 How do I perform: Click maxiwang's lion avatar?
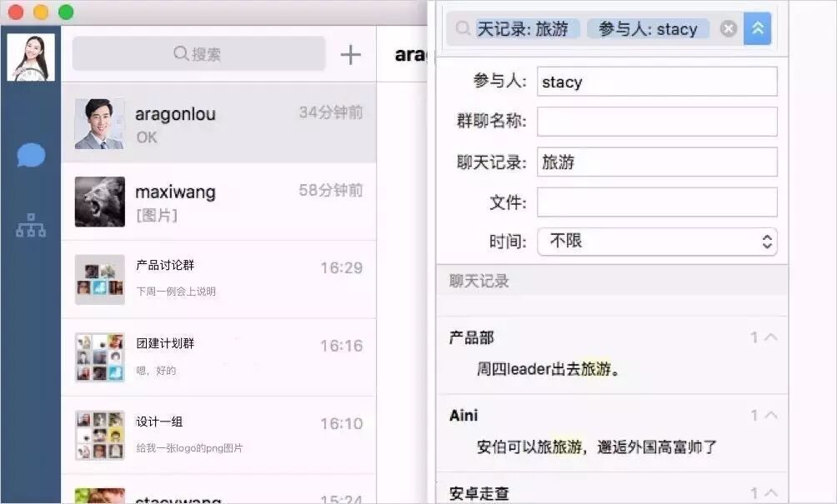(x=99, y=202)
